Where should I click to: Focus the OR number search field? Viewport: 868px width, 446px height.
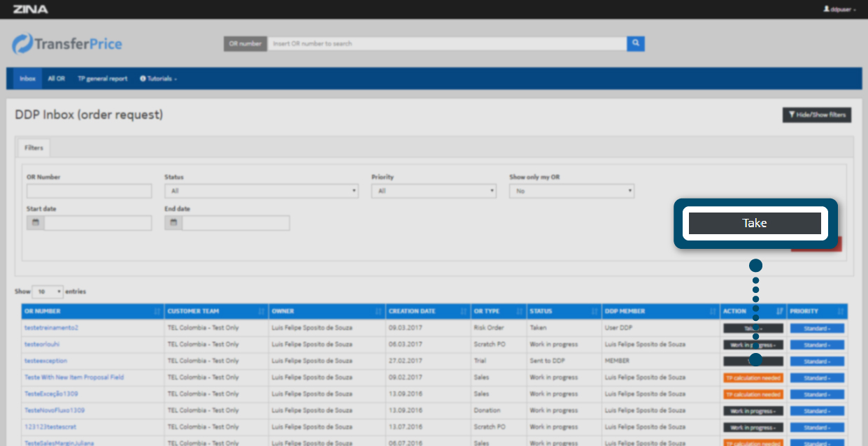[x=446, y=43]
